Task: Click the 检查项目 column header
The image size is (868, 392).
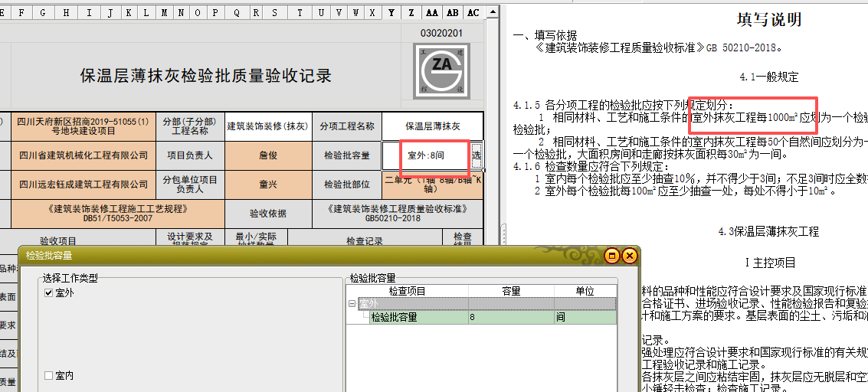Action: pyautogui.click(x=408, y=292)
